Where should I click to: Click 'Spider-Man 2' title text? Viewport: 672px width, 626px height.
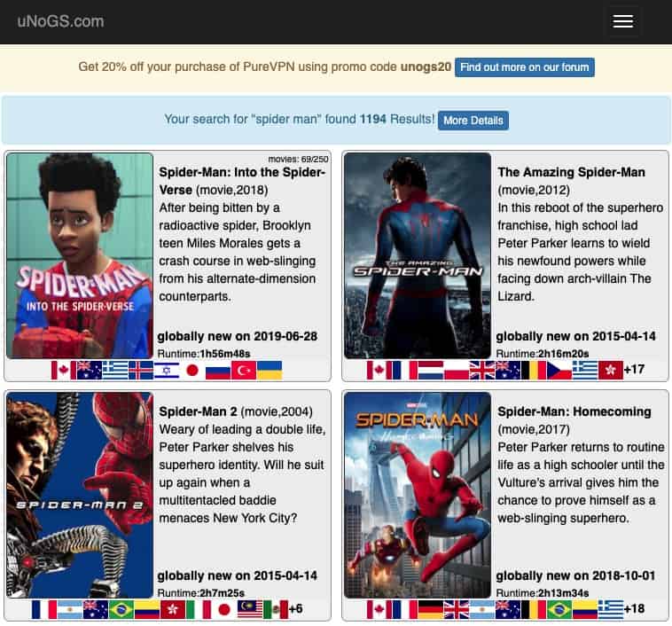(195, 411)
